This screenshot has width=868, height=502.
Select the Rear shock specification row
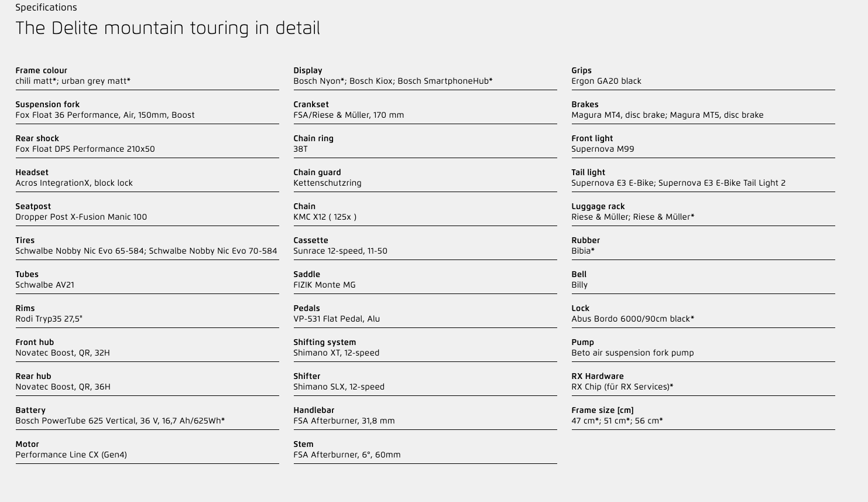pos(147,144)
